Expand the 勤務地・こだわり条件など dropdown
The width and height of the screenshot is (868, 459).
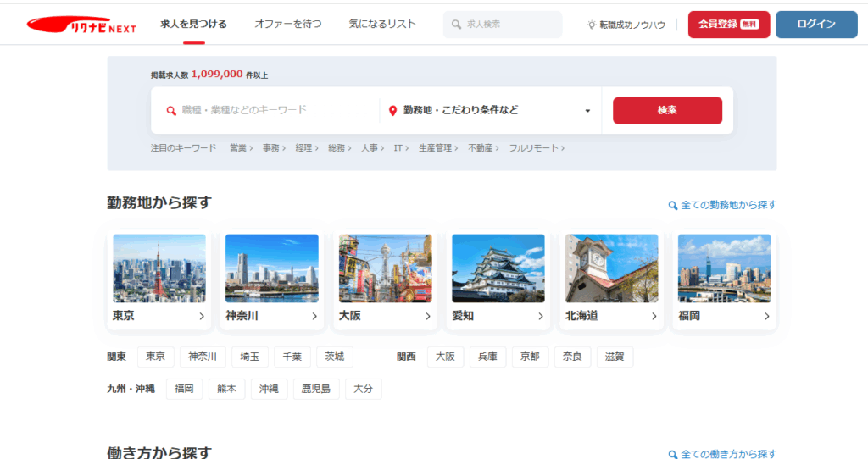(x=587, y=110)
